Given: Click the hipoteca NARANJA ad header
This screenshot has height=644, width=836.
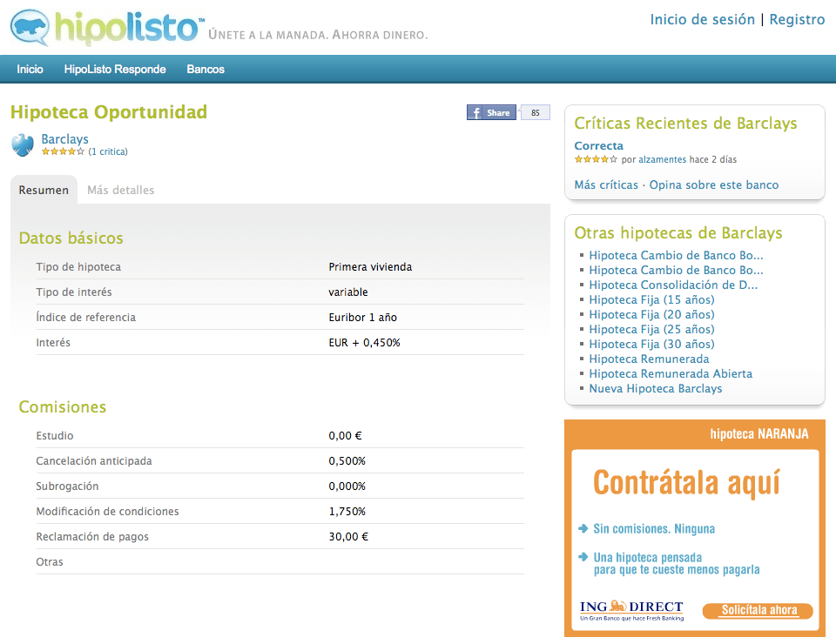Looking at the screenshot, I should (759, 434).
